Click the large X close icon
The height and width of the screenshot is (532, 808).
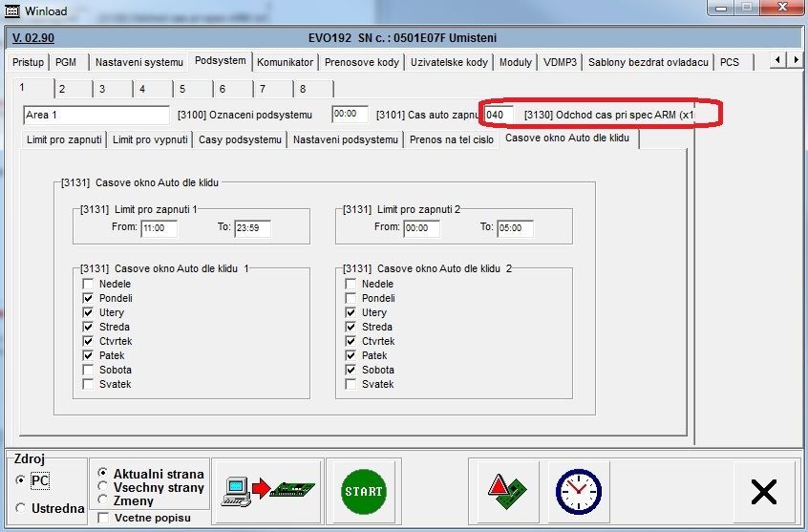(764, 491)
